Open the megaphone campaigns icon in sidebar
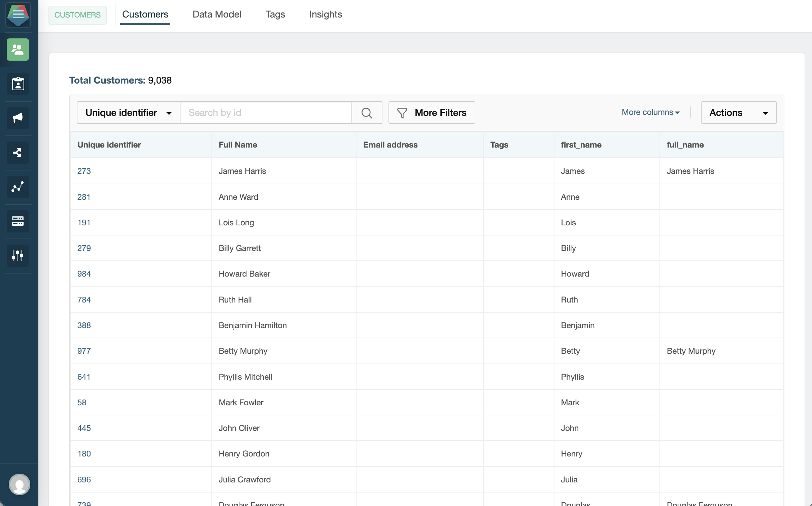Image resolution: width=812 pixels, height=506 pixels. (x=18, y=118)
